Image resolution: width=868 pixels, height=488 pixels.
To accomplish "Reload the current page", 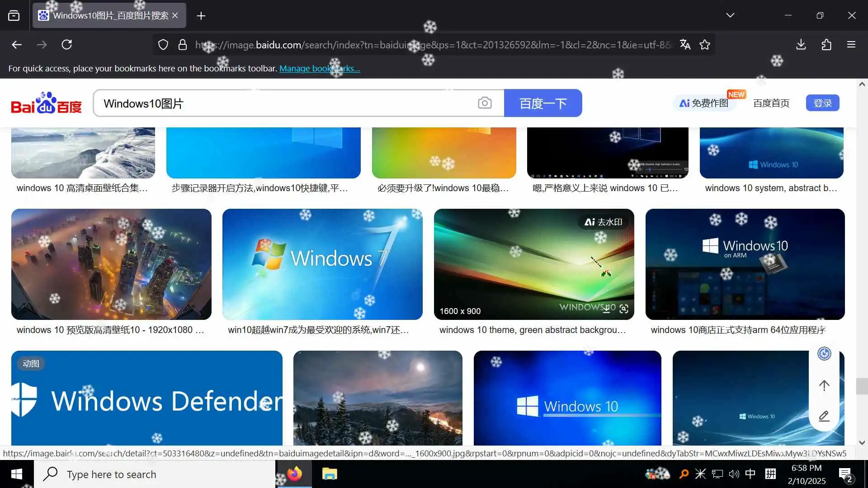I will [67, 45].
